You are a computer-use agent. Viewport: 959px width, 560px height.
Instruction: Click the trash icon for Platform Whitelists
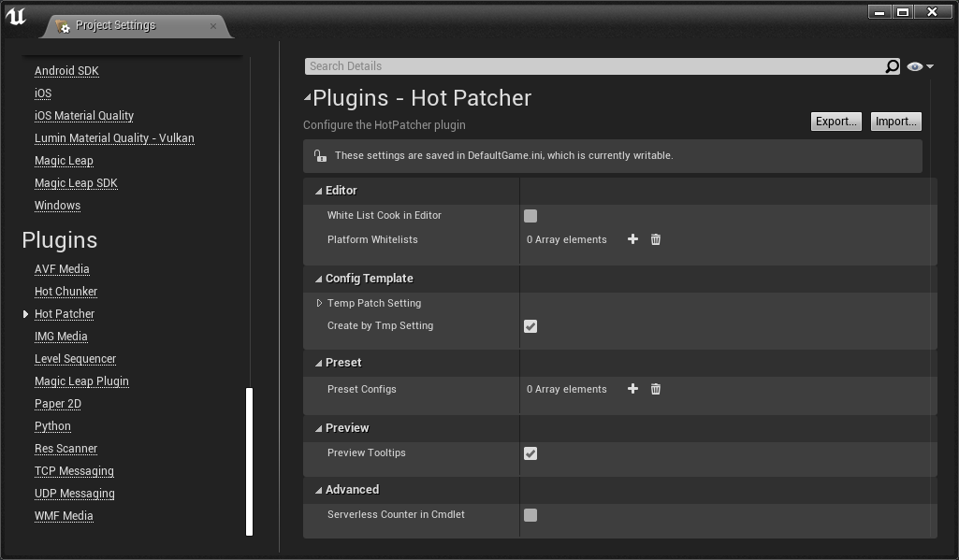coord(656,239)
